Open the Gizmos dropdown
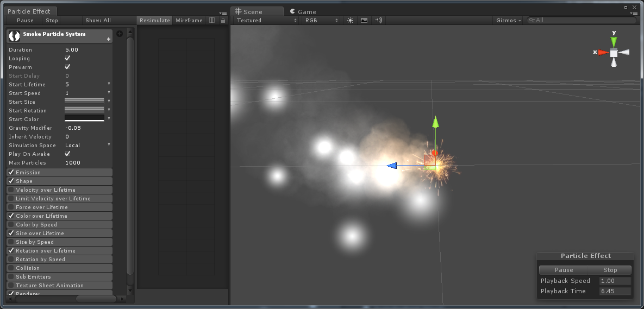644x309 pixels. [x=509, y=20]
